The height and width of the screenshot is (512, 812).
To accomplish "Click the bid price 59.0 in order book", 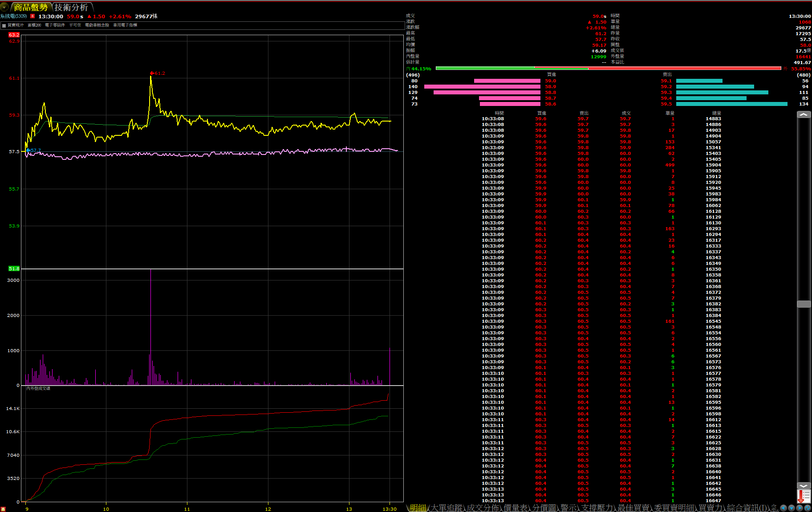I will tap(551, 81).
